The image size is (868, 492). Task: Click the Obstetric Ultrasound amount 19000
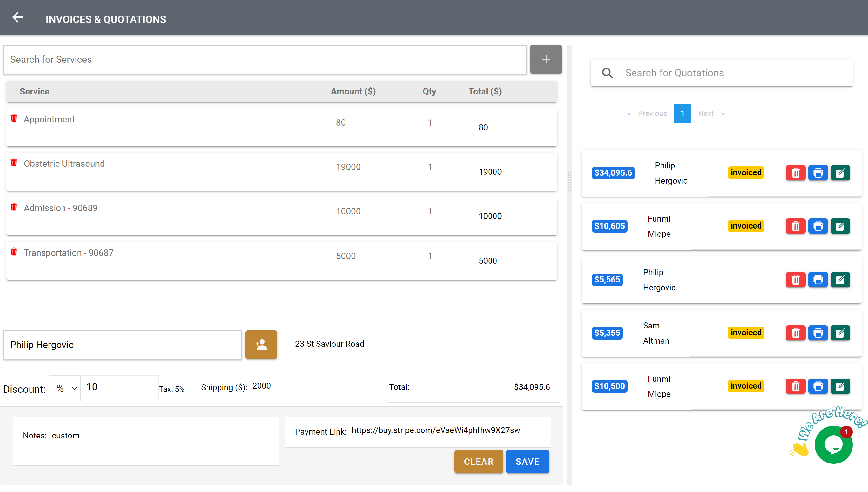(348, 167)
